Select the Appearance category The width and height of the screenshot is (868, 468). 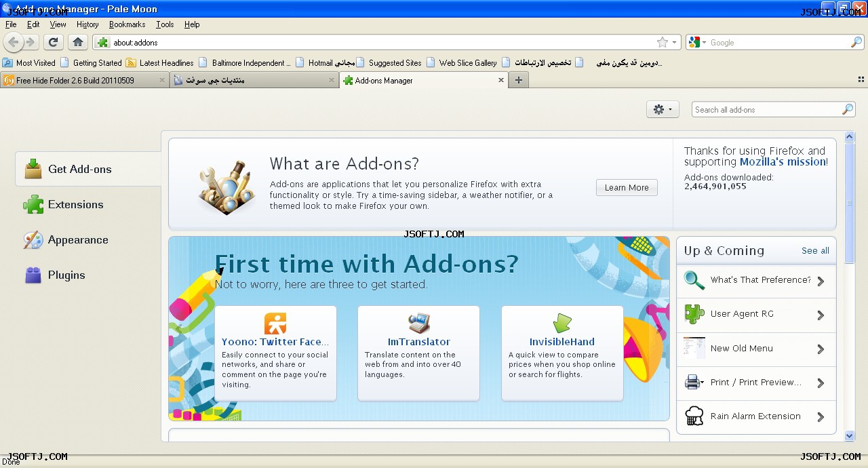[x=88, y=239]
